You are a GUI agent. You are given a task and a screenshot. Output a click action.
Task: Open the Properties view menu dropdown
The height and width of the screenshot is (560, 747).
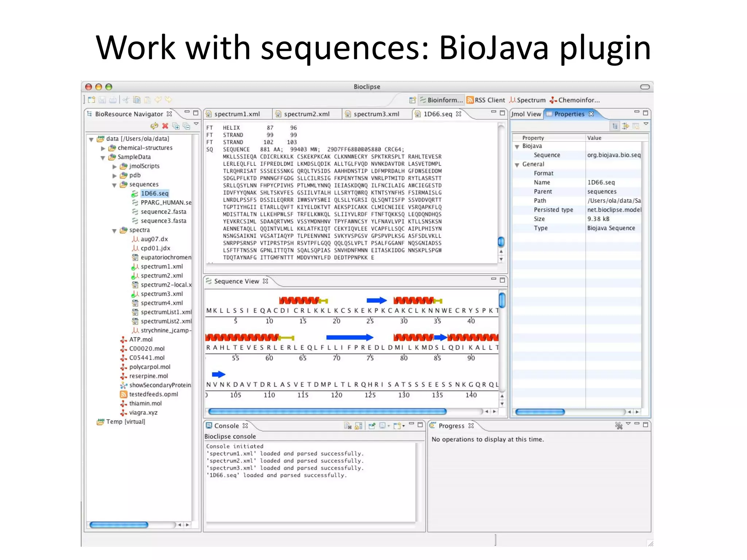[646, 124]
